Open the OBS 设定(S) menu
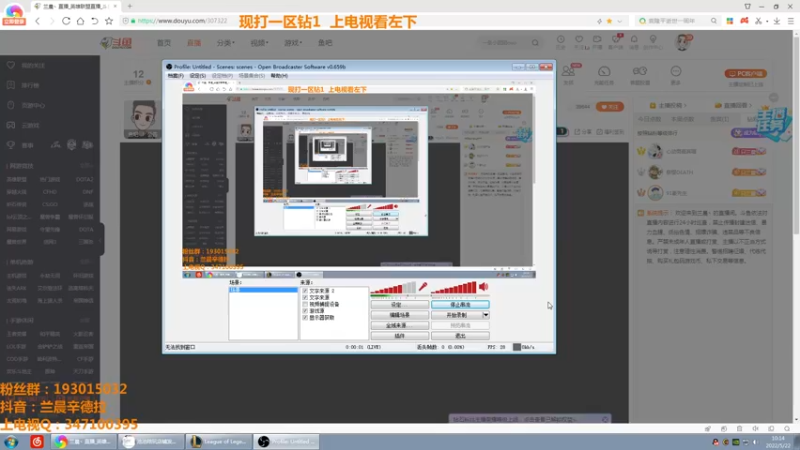This screenshot has height=450, width=800. tap(197, 76)
